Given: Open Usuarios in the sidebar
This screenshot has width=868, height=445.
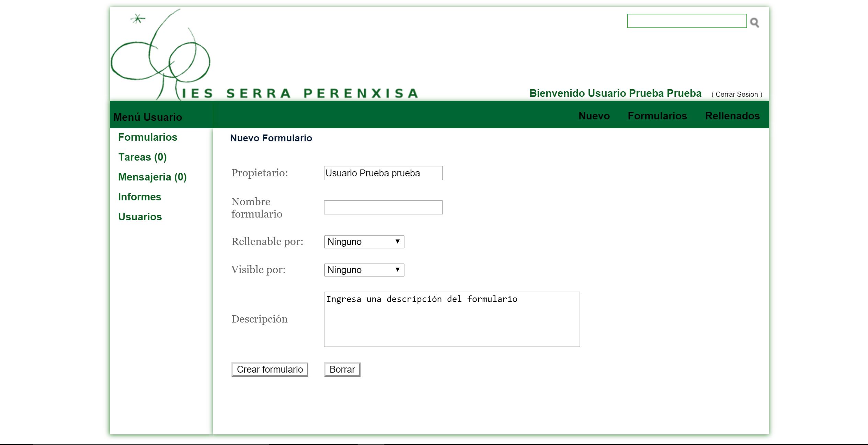Looking at the screenshot, I should (140, 217).
